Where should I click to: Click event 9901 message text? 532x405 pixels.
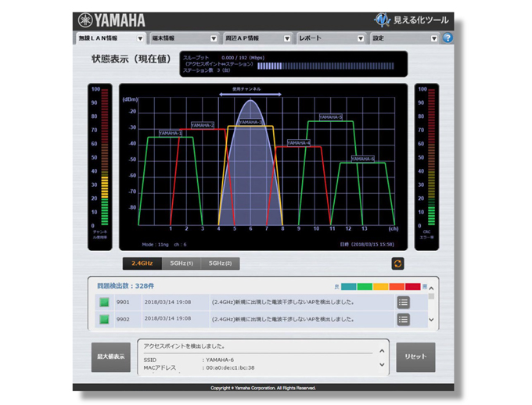[283, 302]
